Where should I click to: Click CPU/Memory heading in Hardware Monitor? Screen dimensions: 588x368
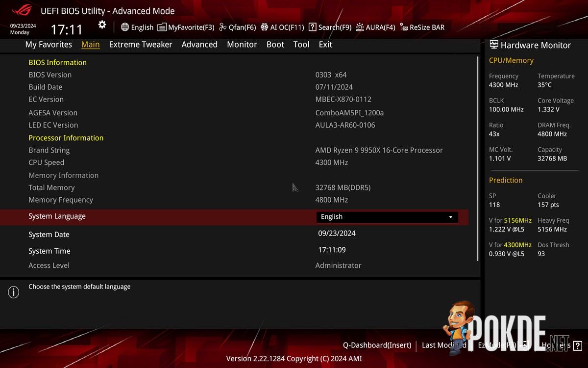511,60
